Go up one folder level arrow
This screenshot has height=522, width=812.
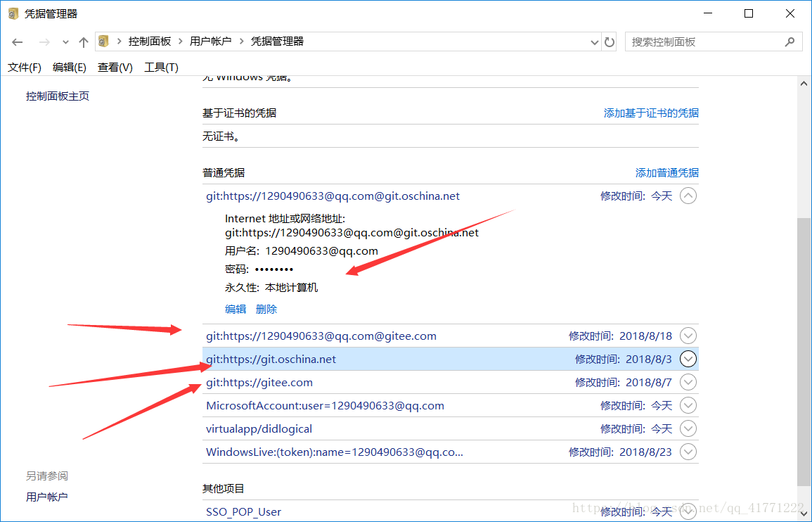[x=84, y=42]
